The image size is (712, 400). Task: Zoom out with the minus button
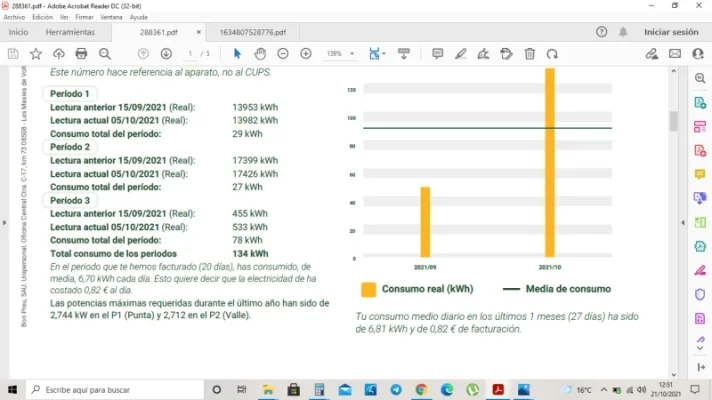tap(283, 54)
